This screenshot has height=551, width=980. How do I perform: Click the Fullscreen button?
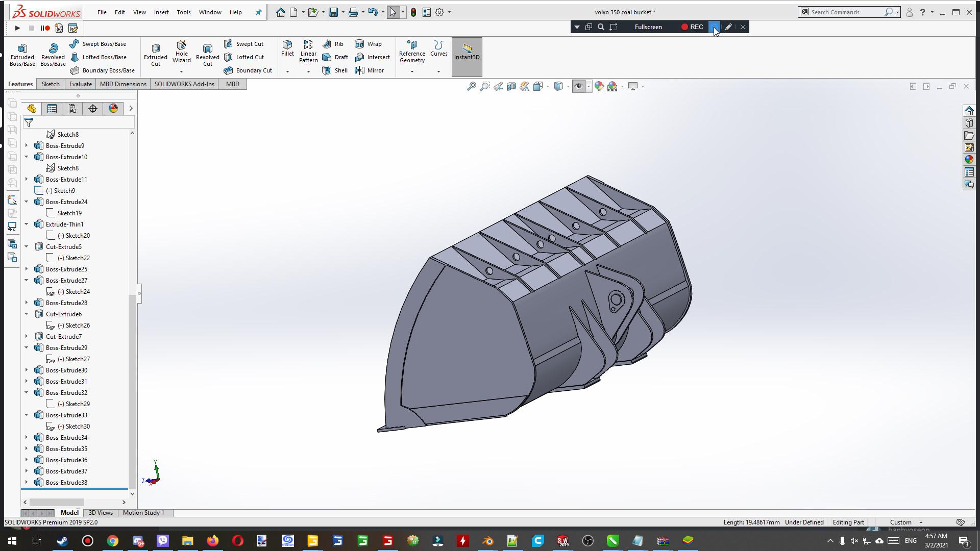click(648, 27)
